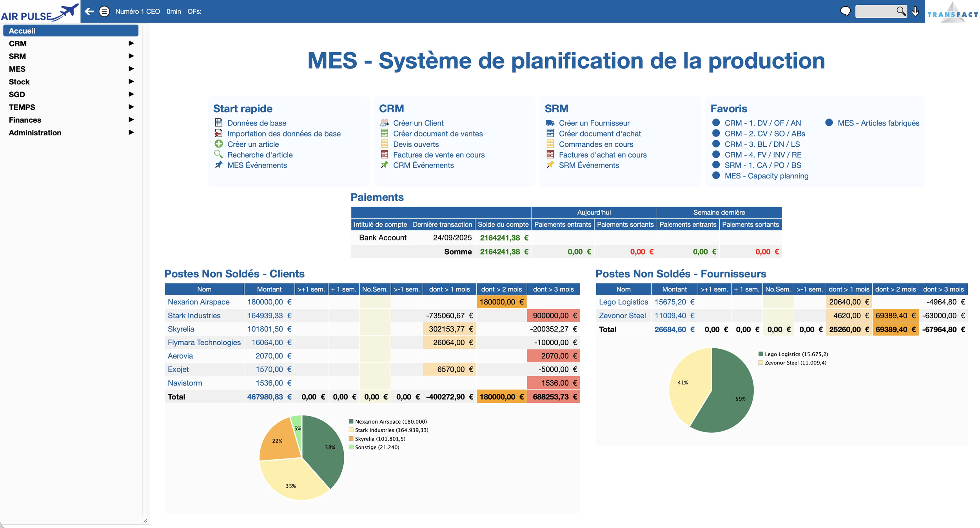Viewport: 980px width, 528px height.
Task: Click import icon for Importation des données
Action: (219, 133)
